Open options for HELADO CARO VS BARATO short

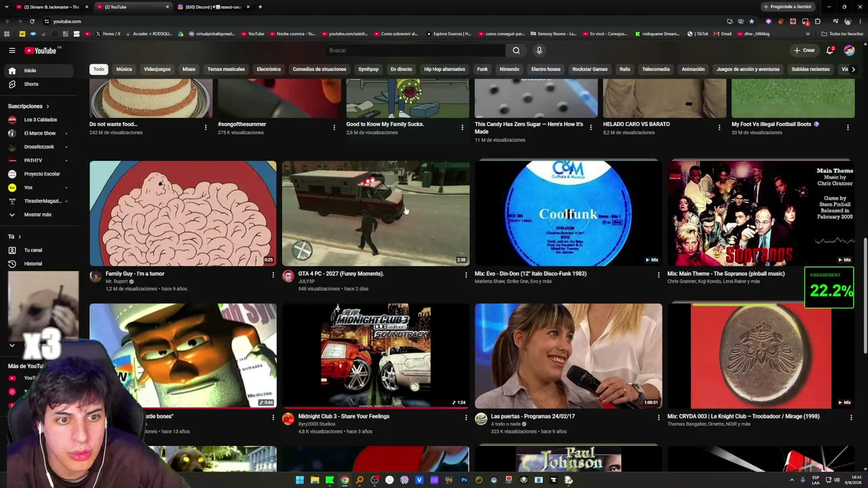tap(719, 127)
